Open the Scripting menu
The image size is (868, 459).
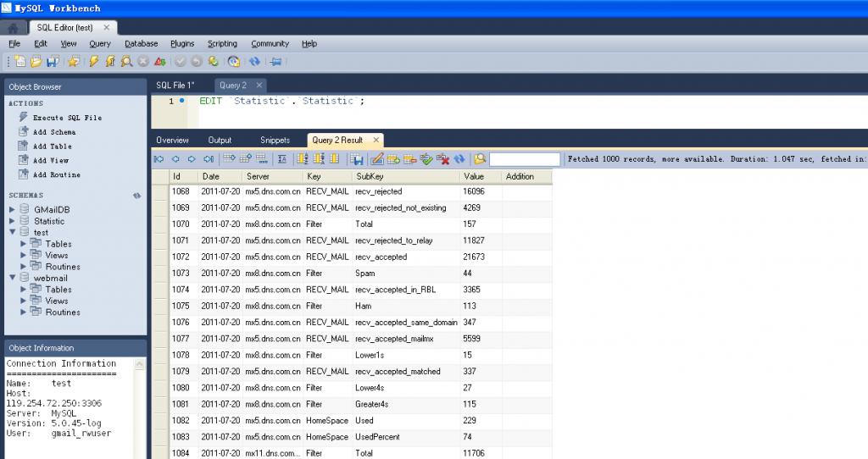222,44
